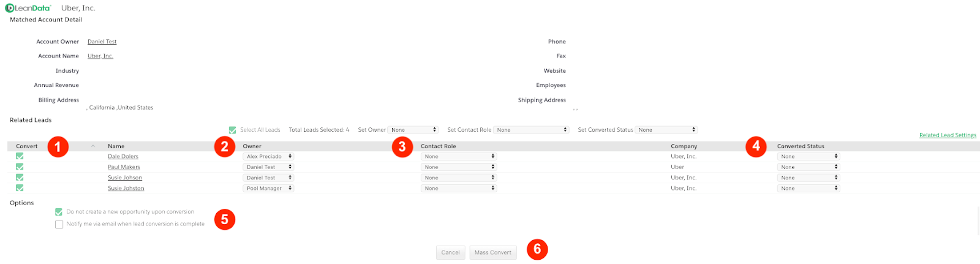Open Converted Status dropdown for Susie Johston
Screen dimensions: 980x264
tap(809, 188)
